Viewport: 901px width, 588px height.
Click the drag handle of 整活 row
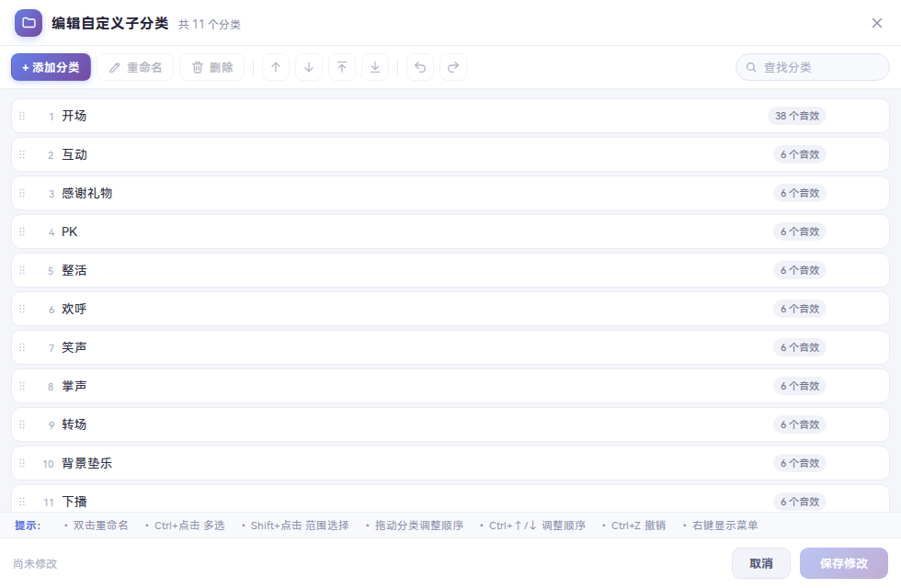coord(22,270)
